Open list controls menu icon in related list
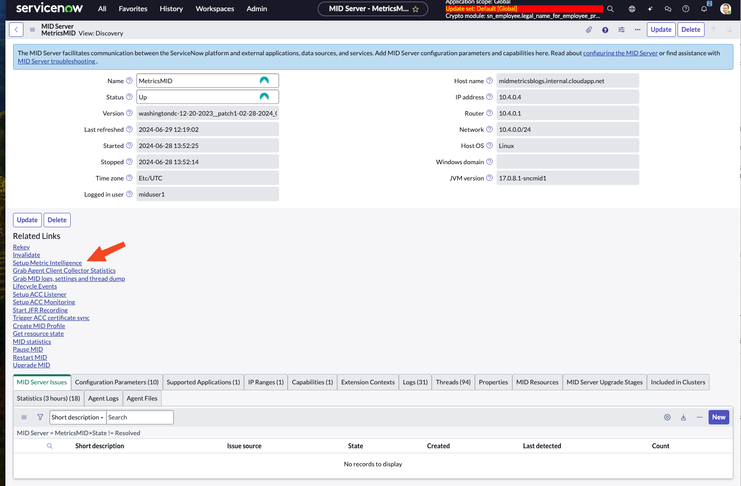The height and width of the screenshot is (486, 741). click(x=24, y=417)
